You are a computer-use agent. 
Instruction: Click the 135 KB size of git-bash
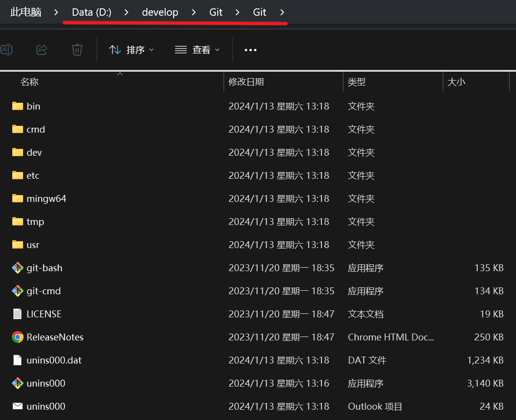click(488, 268)
